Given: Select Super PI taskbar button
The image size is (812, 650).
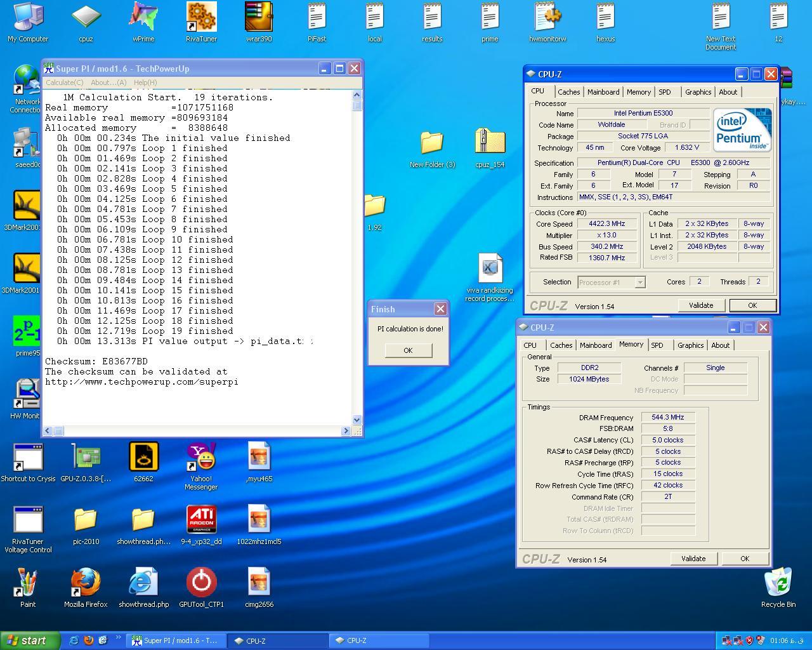Looking at the screenshot, I should [x=176, y=640].
